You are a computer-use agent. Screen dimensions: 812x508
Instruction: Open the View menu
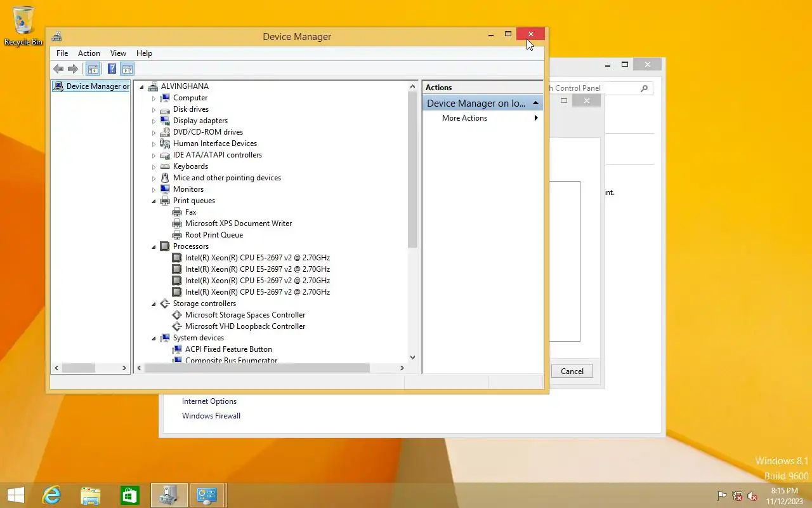tap(118, 53)
